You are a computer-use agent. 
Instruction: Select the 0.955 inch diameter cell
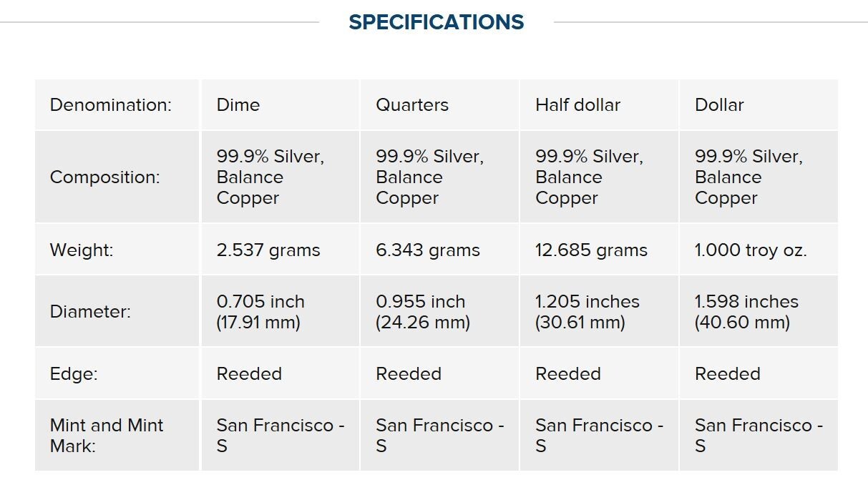point(423,312)
